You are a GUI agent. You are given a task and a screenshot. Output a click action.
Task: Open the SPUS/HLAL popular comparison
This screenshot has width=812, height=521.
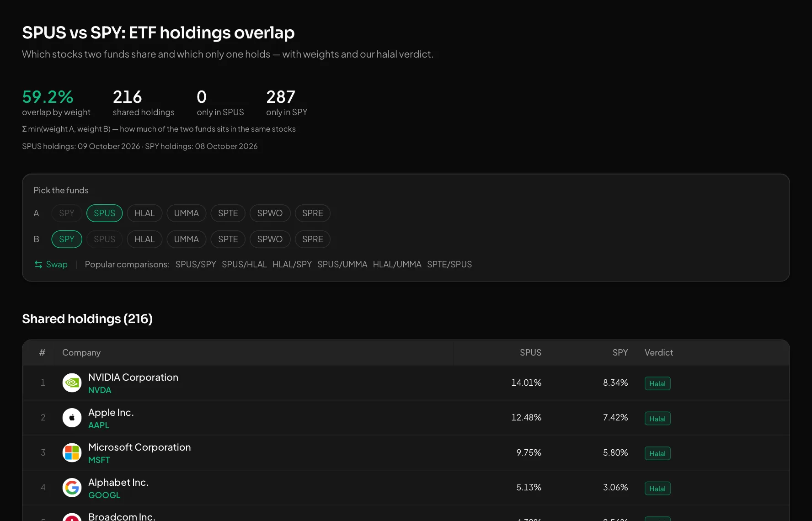(244, 265)
